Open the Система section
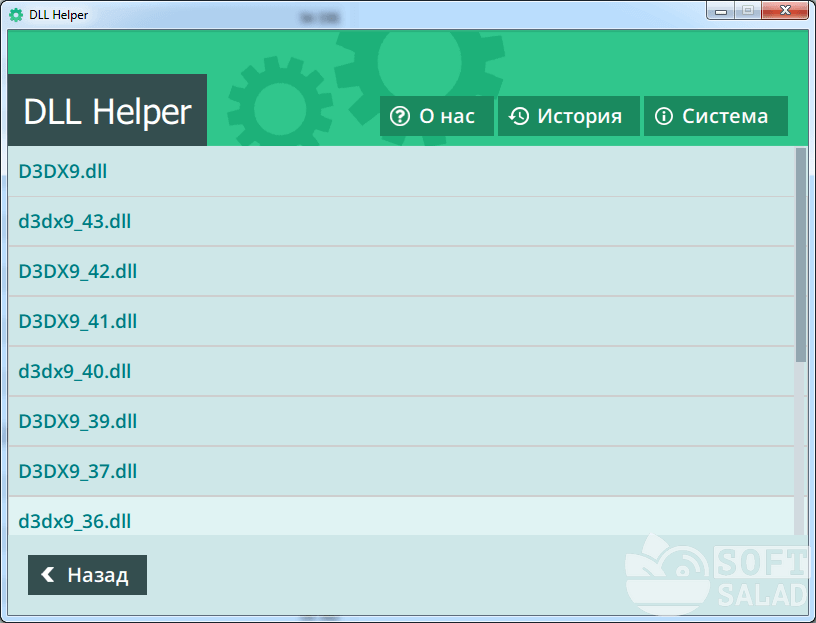Viewport: 816px width, 623px height. coord(716,116)
